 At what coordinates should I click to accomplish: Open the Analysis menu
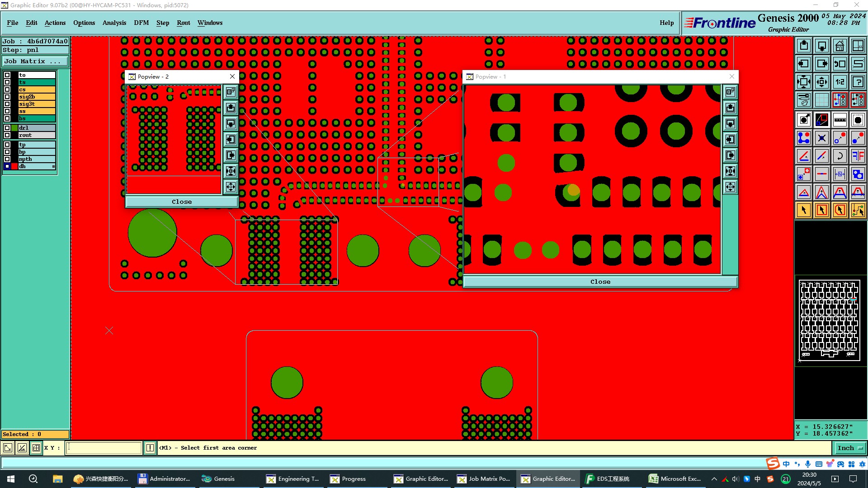pyautogui.click(x=114, y=23)
